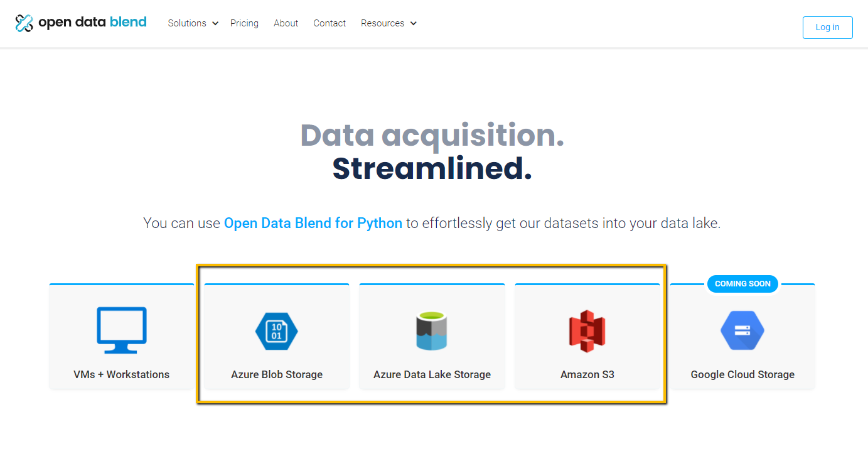Click the 'Azure Data Lake Storage' label
This screenshot has height=456, width=868.
click(x=432, y=374)
